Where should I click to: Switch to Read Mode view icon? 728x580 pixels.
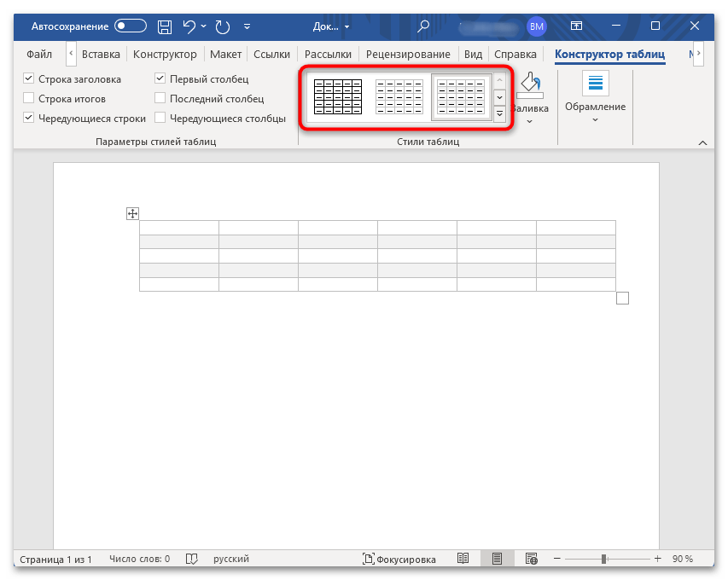tap(463, 559)
